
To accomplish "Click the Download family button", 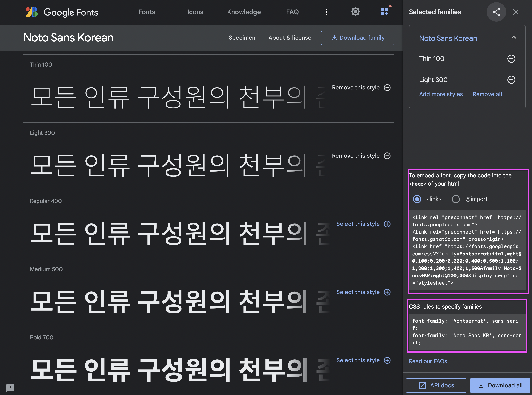I will tap(358, 38).
